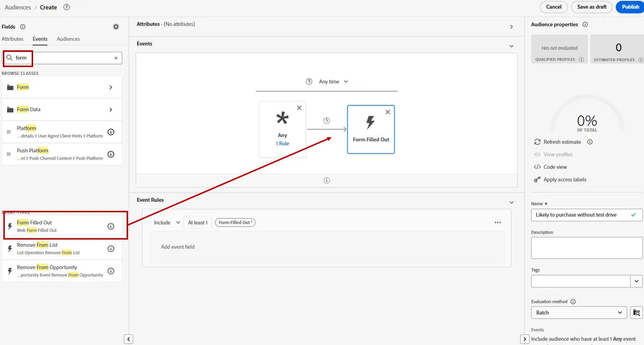Show info for Push Platform field
The height and width of the screenshot is (345, 644).
pos(111,154)
